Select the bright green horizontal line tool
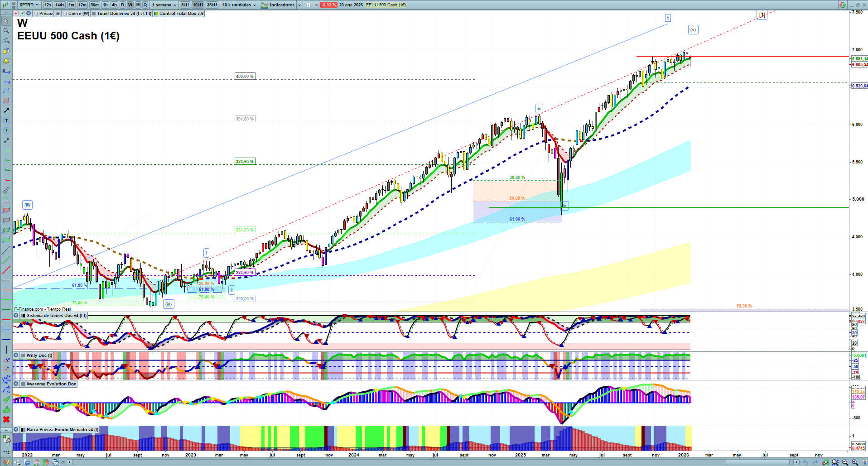Viewport: 868px width, 466px height. (x=6, y=300)
